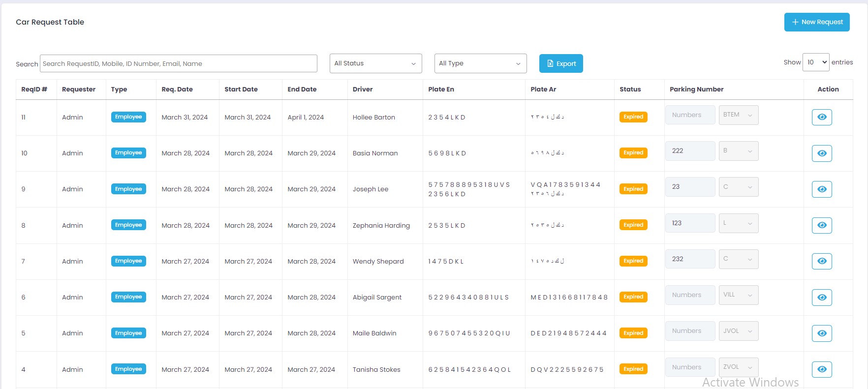Screen dimensions: 868x389
Task: Click Arabic plate MED131668117848
Action: click(569, 298)
